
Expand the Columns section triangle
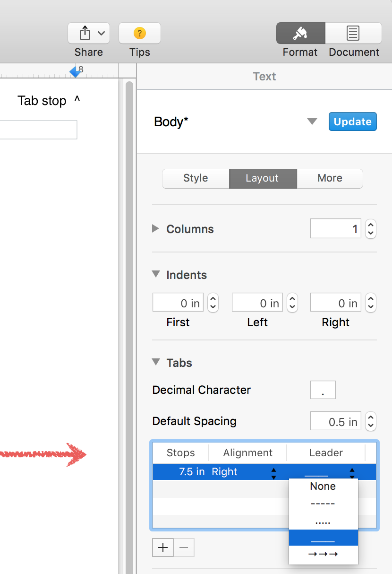pos(155,229)
